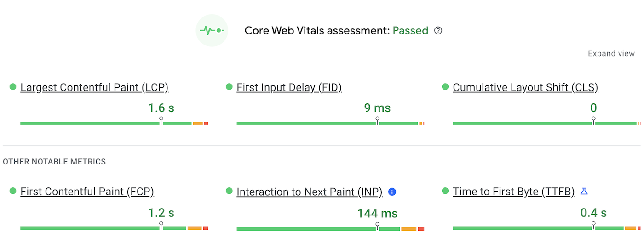Screen dimensions: 644x249
Task: Click the help question mark icon beside Passed
Action: pos(438,31)
